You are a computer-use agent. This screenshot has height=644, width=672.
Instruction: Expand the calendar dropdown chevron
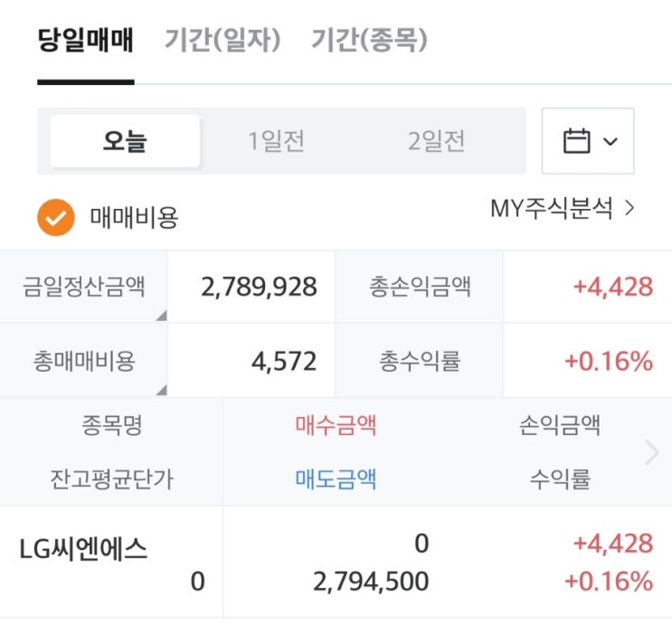[610, 142]
